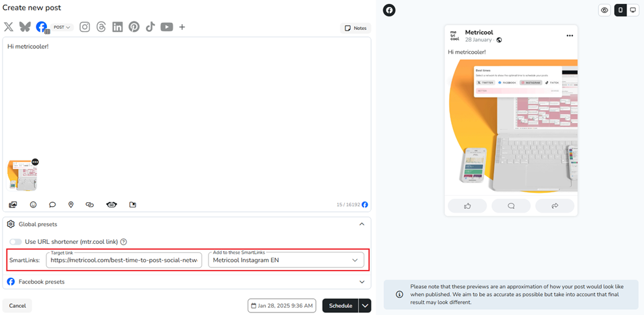Expand the Facebook presets section
The width and height of the screenshot is (644, 315).
(362, 282)
